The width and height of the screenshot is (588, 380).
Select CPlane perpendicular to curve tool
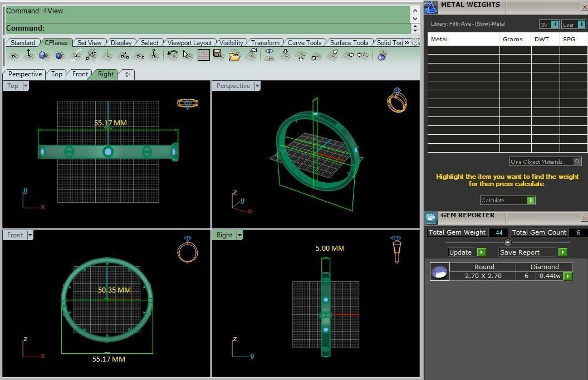click(x=76, y=55)
